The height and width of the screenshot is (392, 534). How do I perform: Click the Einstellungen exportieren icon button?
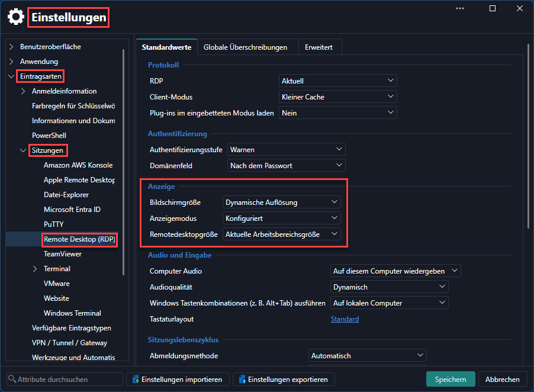point(243,379)
